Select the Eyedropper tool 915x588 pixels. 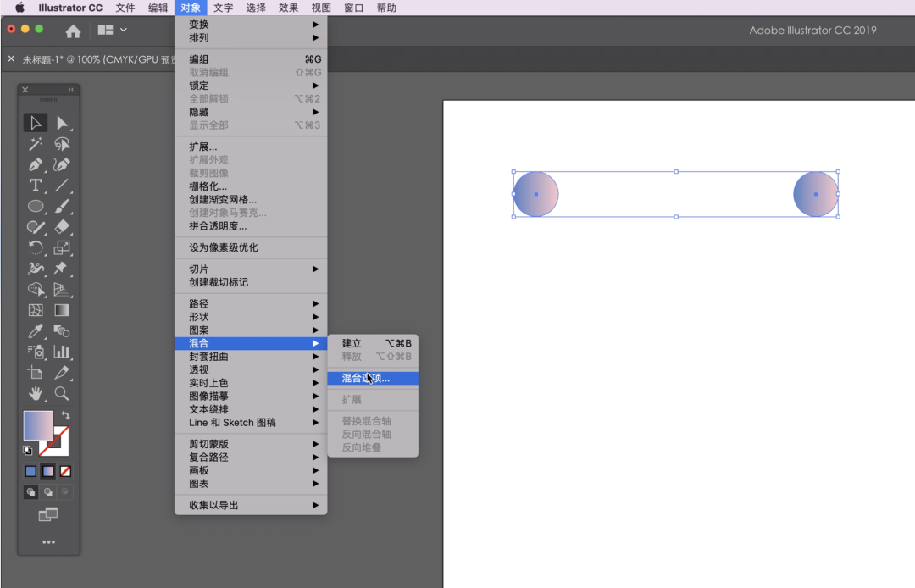36,330
